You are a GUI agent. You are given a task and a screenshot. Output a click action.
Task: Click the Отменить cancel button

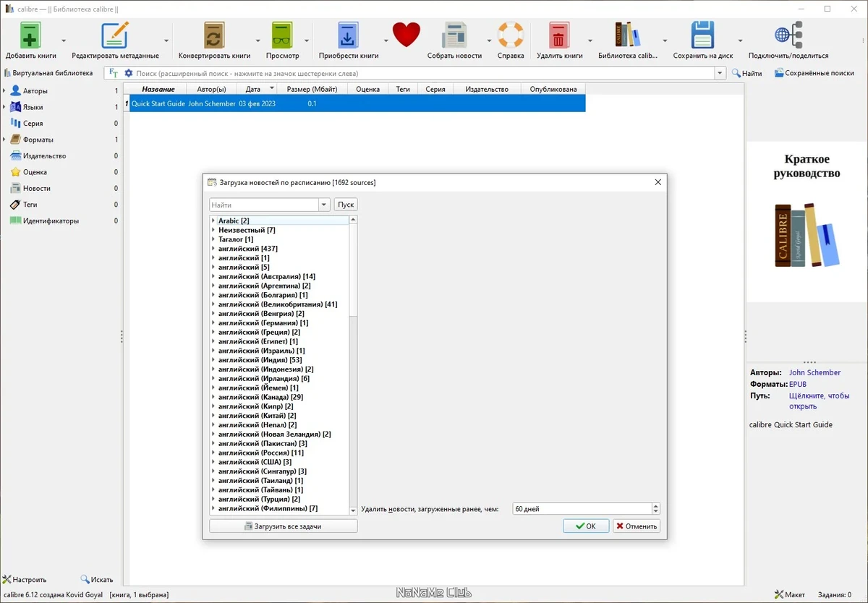[x=637, y=526]
